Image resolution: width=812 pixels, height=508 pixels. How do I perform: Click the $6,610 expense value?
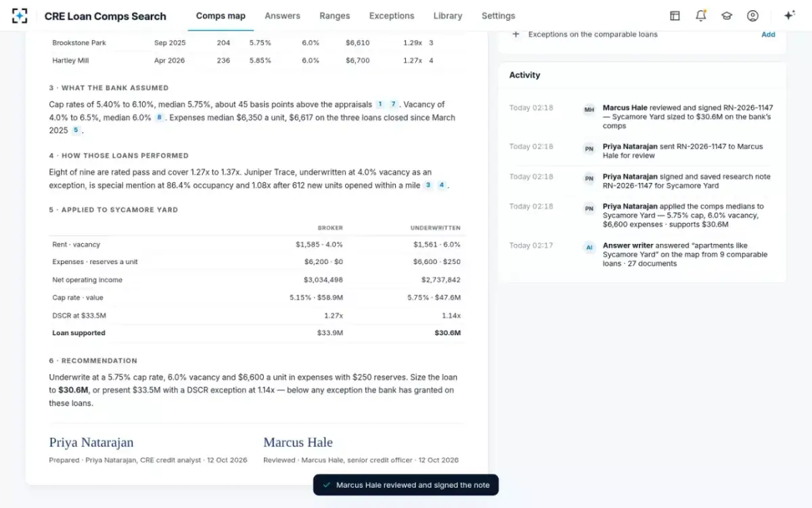click(x=357, y=43)
